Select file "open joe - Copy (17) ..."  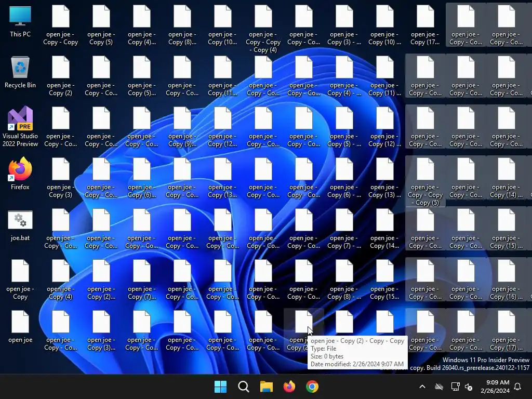coord(506,330)
